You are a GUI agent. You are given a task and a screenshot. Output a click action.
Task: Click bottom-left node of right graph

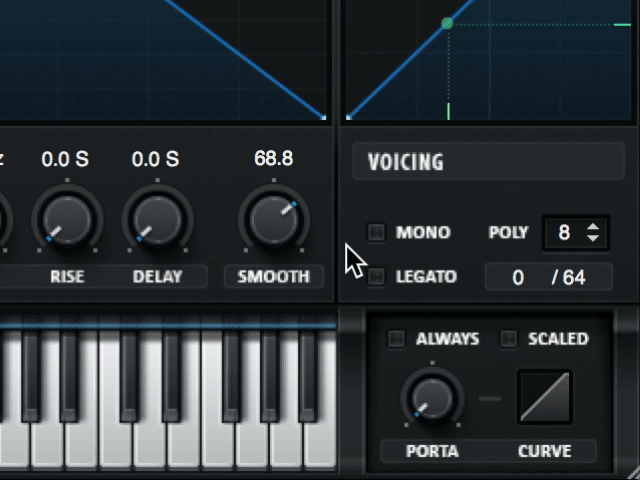pos(349,118)
